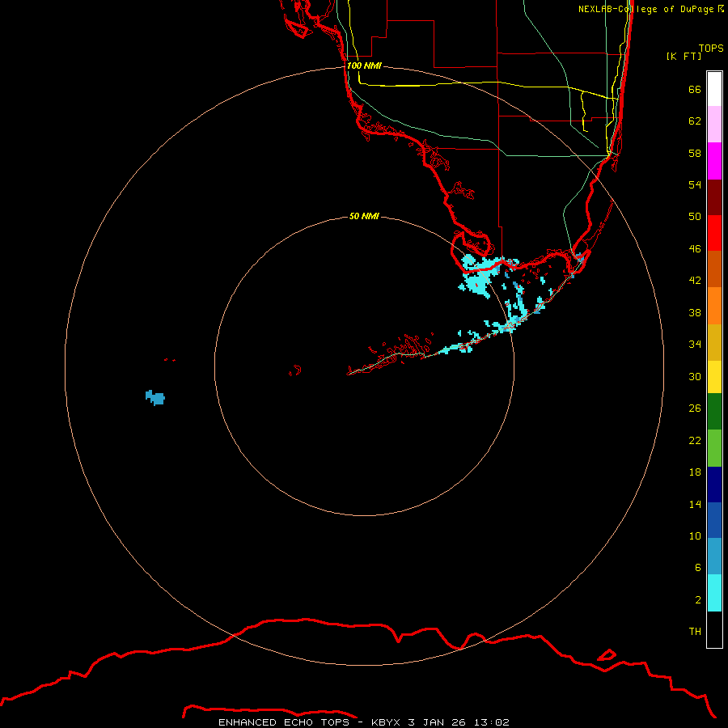Click the dark green 26 K FT swatch

(x=714, y=412)
